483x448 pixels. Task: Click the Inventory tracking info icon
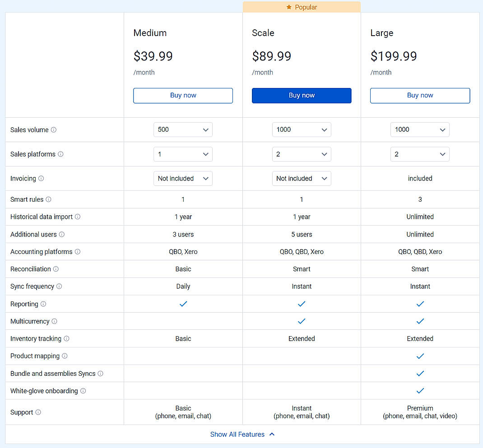coord(67,338)
